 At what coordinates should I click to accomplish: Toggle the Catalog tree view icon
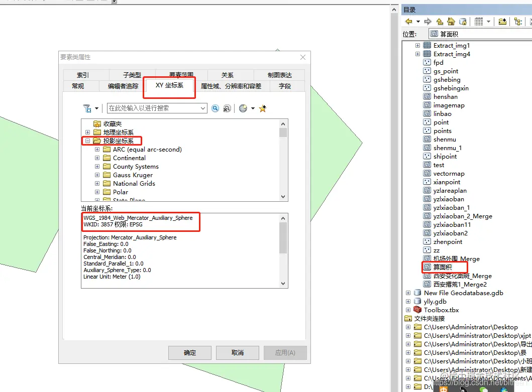coord(518,22)
